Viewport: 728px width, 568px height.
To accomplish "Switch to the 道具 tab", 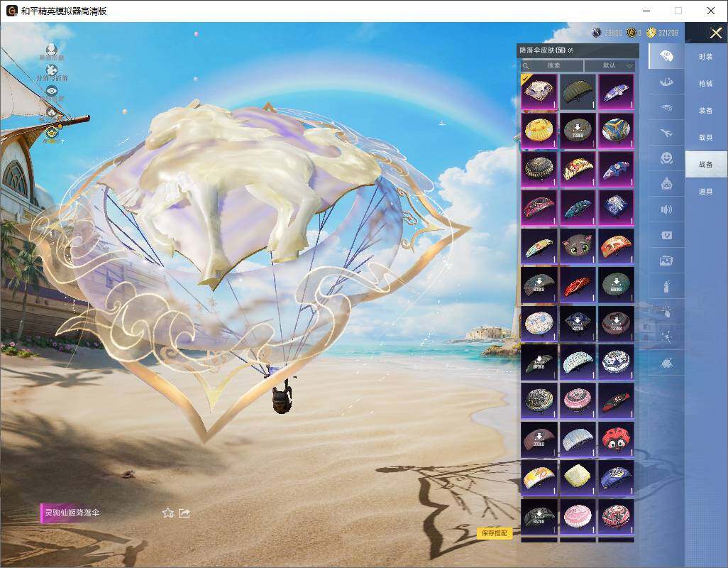I will point(706,192).
